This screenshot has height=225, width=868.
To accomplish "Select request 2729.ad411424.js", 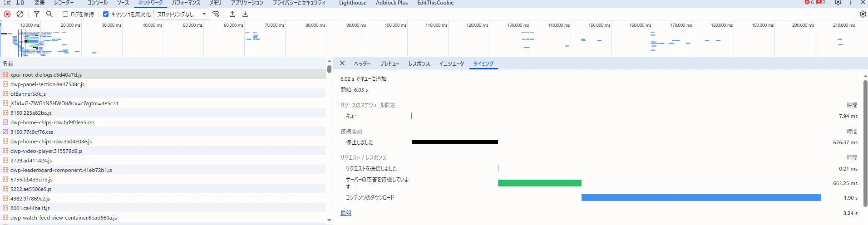I will [163, 160].
